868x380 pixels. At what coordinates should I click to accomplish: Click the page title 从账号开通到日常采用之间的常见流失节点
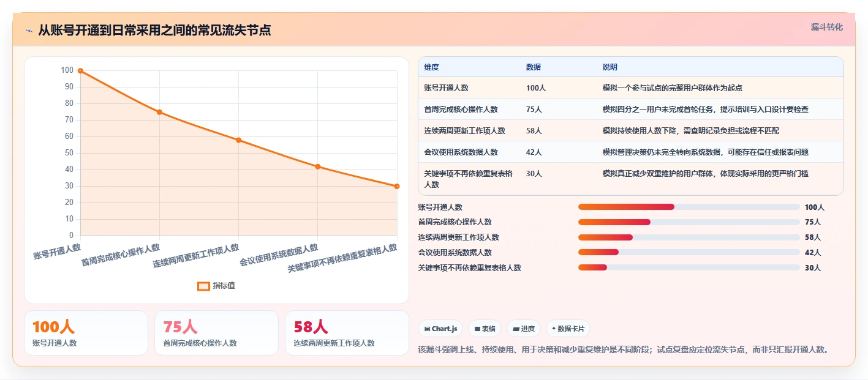click(155, 31)
